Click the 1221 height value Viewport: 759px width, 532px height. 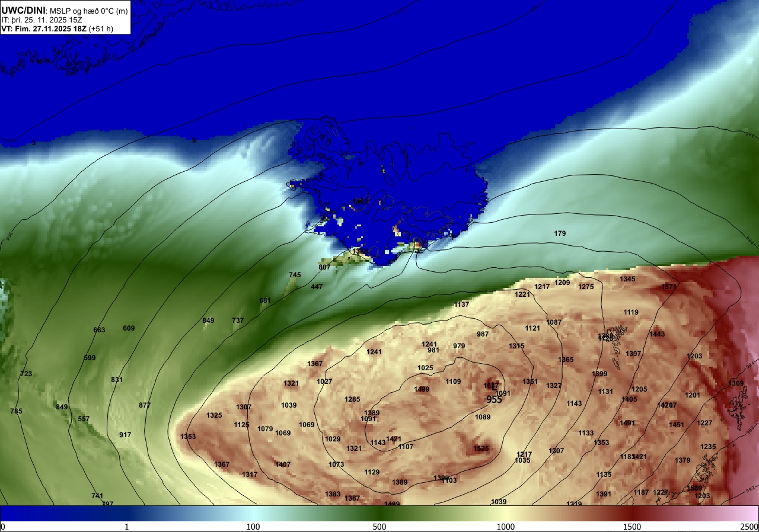tap(522, 294)
